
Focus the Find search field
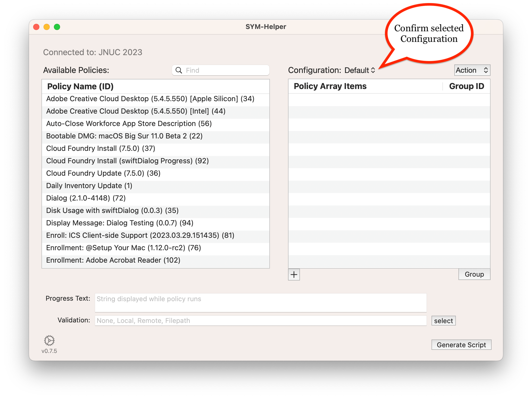pos(225,70)
